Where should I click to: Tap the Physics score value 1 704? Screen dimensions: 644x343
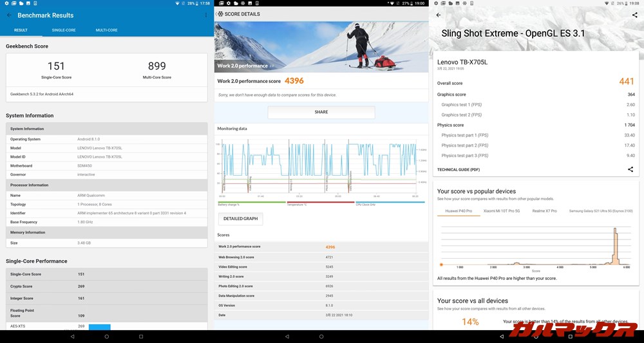click(630, 125)
